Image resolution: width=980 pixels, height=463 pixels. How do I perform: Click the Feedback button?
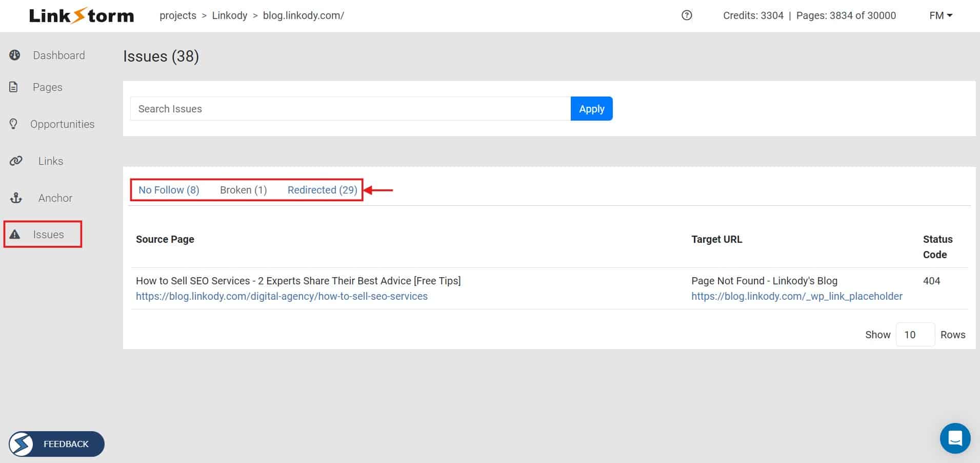click(56, 443)
